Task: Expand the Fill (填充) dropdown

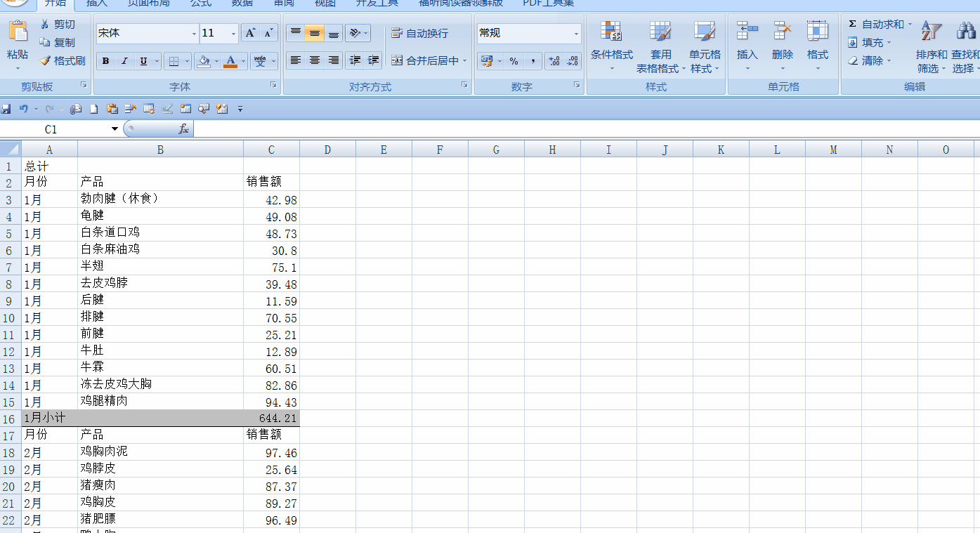Action: tap(889, 43)
